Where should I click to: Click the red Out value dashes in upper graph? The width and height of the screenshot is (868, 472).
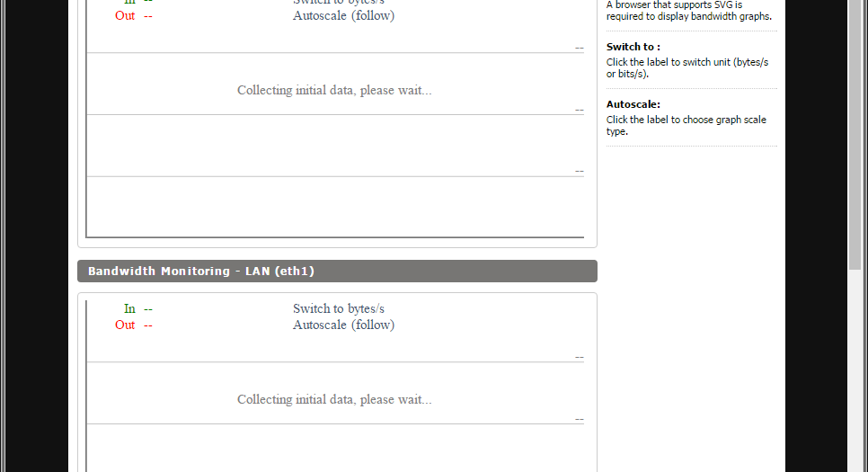(148, 16)
